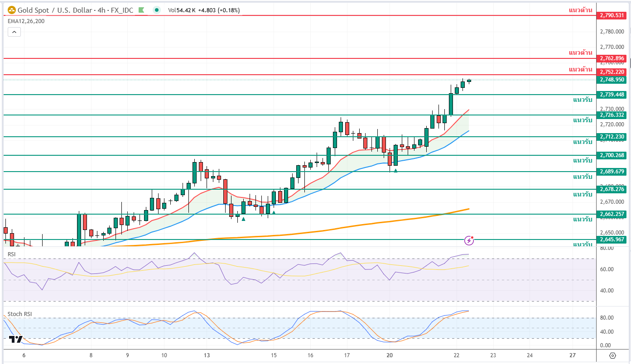Click the 2,645.967 support price label

612,239
